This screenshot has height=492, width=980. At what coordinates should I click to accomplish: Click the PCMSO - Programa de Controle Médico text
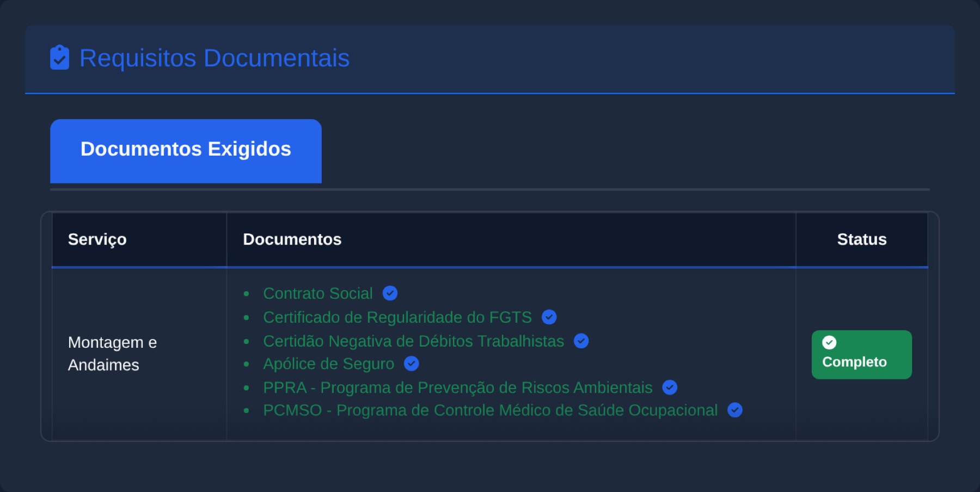pos(491,410)
